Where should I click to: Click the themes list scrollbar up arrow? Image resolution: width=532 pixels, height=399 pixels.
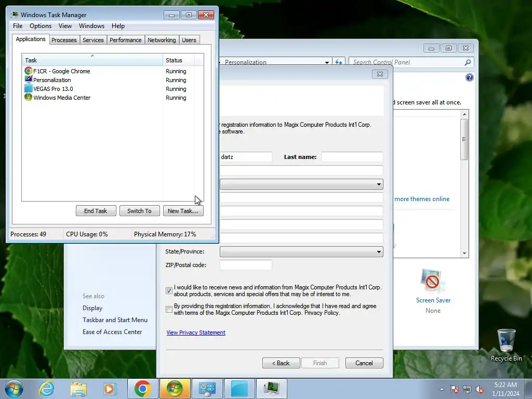click(464, 114)
